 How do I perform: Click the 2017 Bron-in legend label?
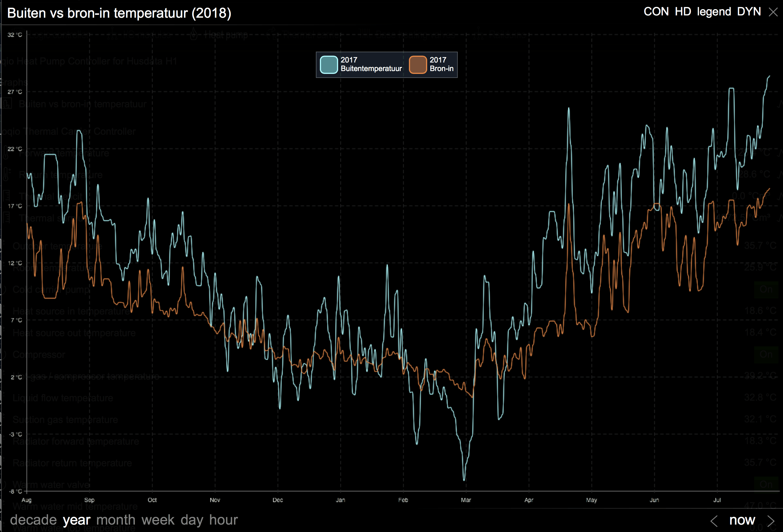coord(441,64)
